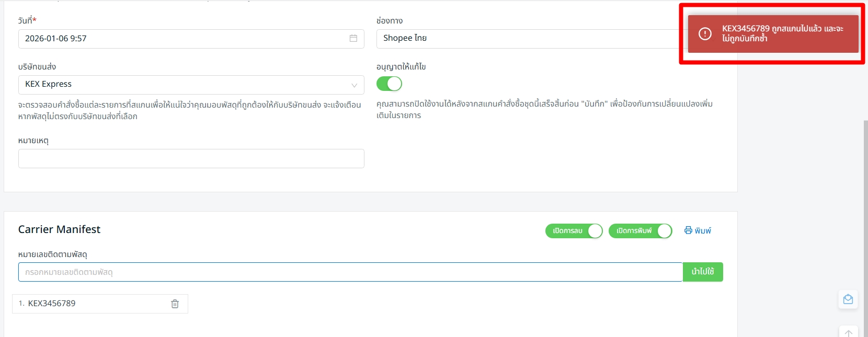Open the calendar picker icon in date field
Screen dimensions: 868x337
pyautogui.click(x=353, y=39)
